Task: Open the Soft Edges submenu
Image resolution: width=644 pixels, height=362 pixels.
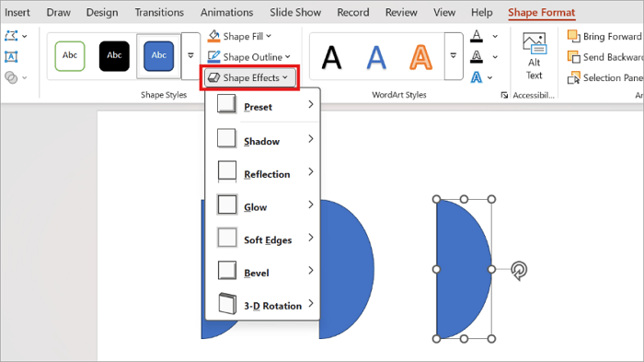Action: [263, 238]
